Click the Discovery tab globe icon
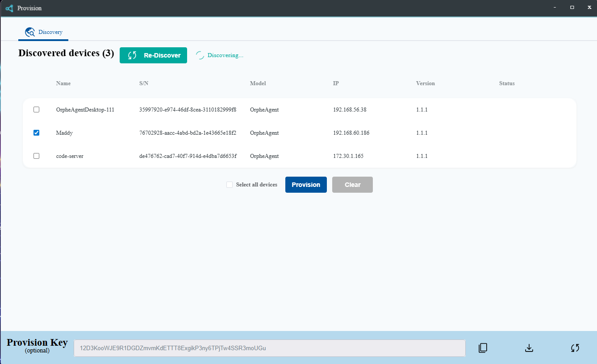Viewport: 597px width, 364px height. click(30, 32)
